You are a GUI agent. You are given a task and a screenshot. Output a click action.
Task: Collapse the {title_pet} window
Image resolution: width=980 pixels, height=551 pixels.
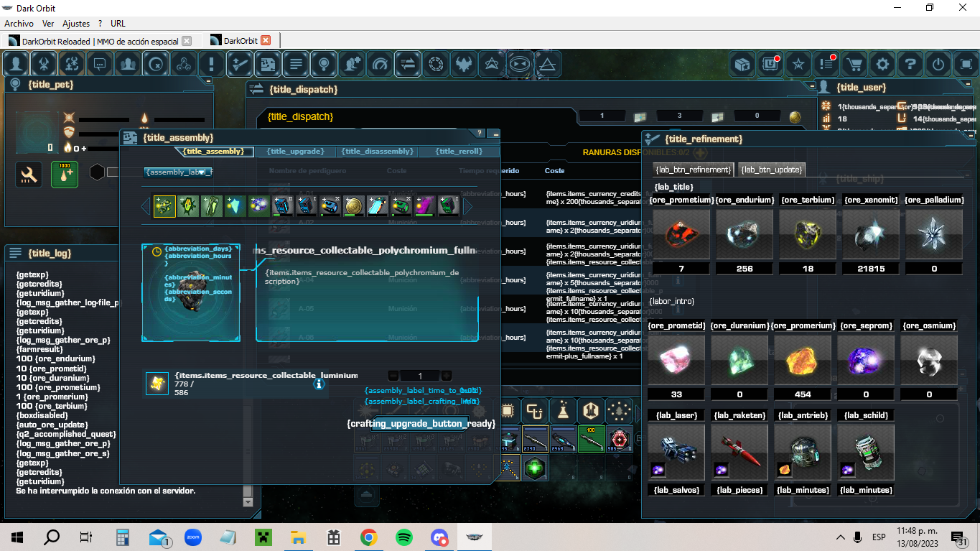pyautogui.click(x=208, y=83)
